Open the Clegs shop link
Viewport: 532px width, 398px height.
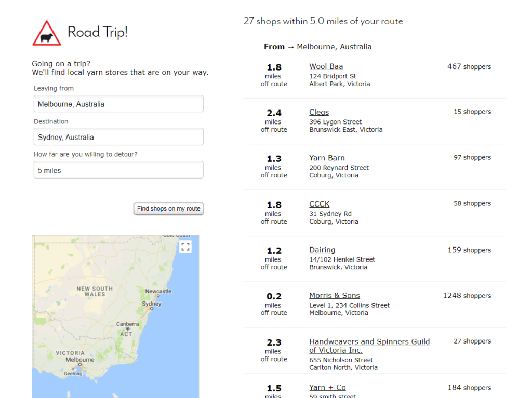(319, 112)
